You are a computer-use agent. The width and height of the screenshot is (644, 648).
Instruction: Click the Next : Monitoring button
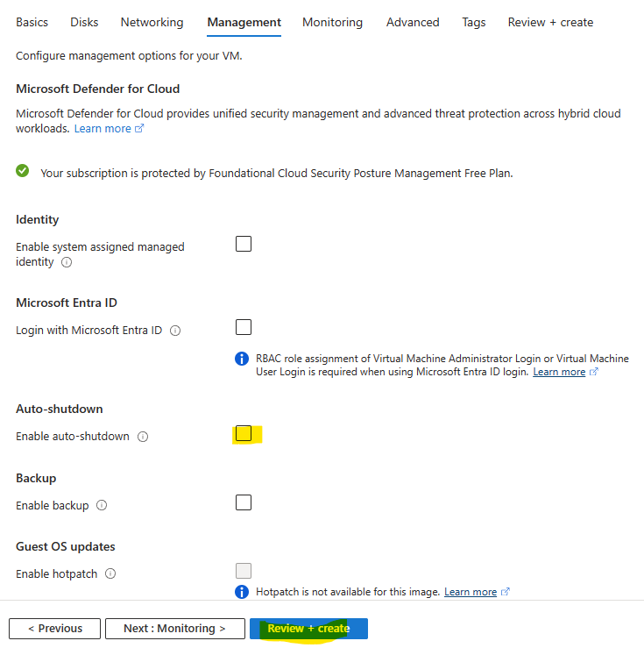coord(175,629)
